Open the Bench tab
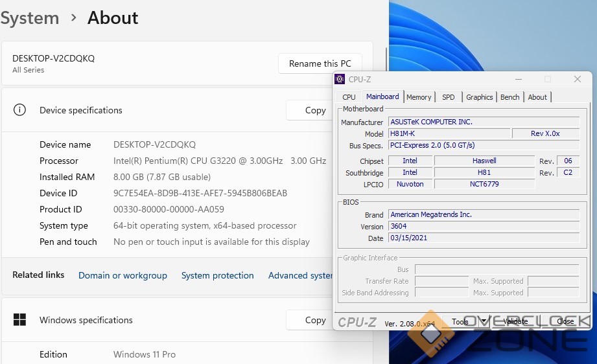Viewport: 597px width, 364px height. pyautogui.click(x=509, y=97)
